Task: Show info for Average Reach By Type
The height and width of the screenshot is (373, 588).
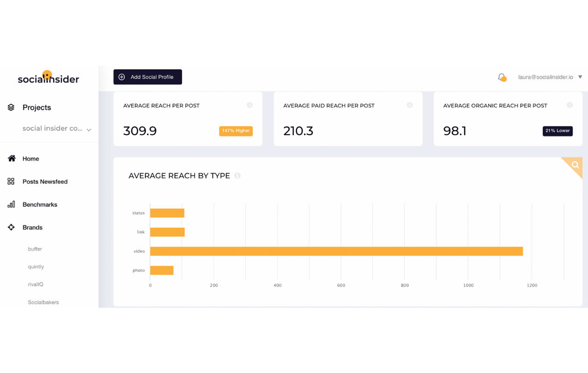Action: tap(238, 176)
